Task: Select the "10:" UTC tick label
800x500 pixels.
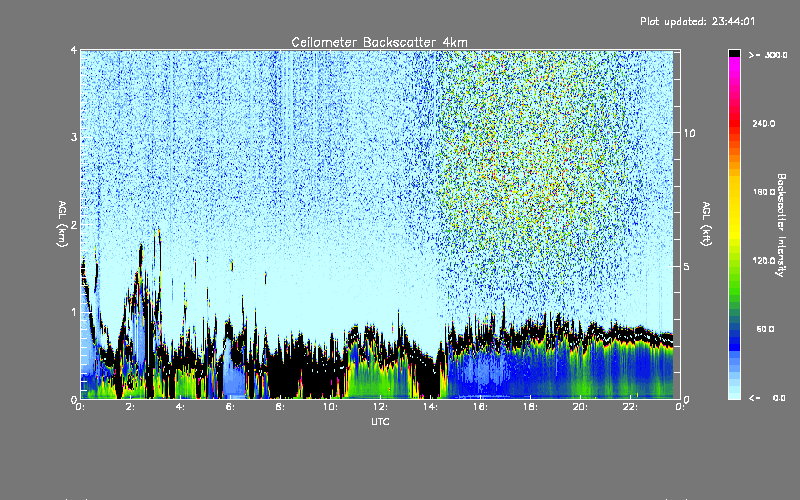Action: 330,407
